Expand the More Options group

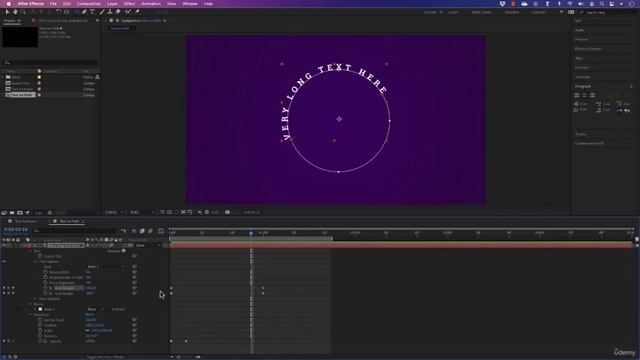pos(36,299)
